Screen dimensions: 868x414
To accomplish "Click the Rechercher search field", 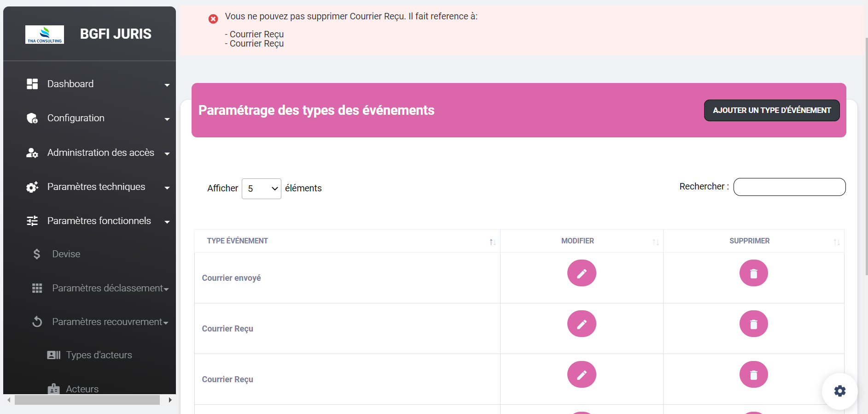I will tap(789, 187).
